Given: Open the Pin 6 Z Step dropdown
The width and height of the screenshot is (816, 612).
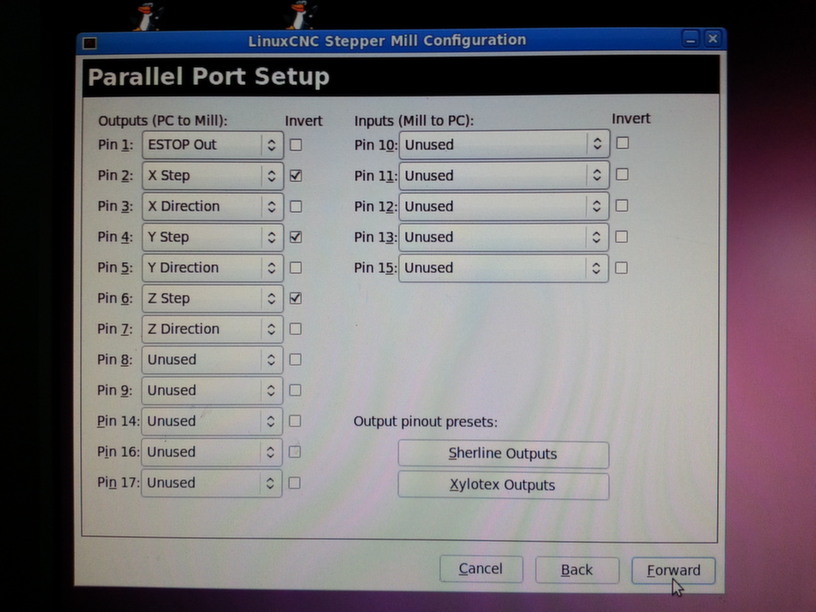Looking at the screenshot, I should click(212, 298).
